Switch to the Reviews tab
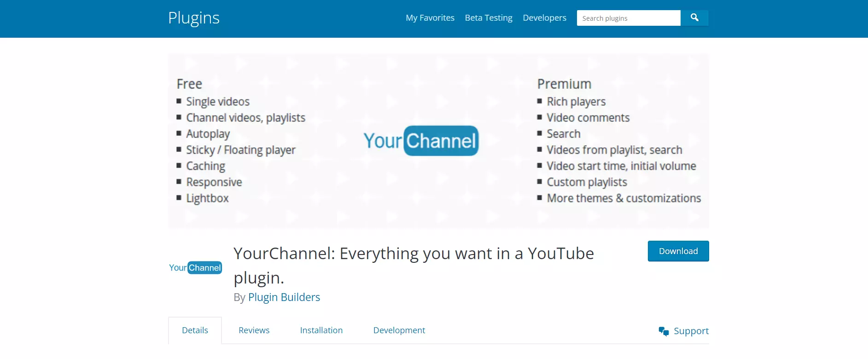 254,330
